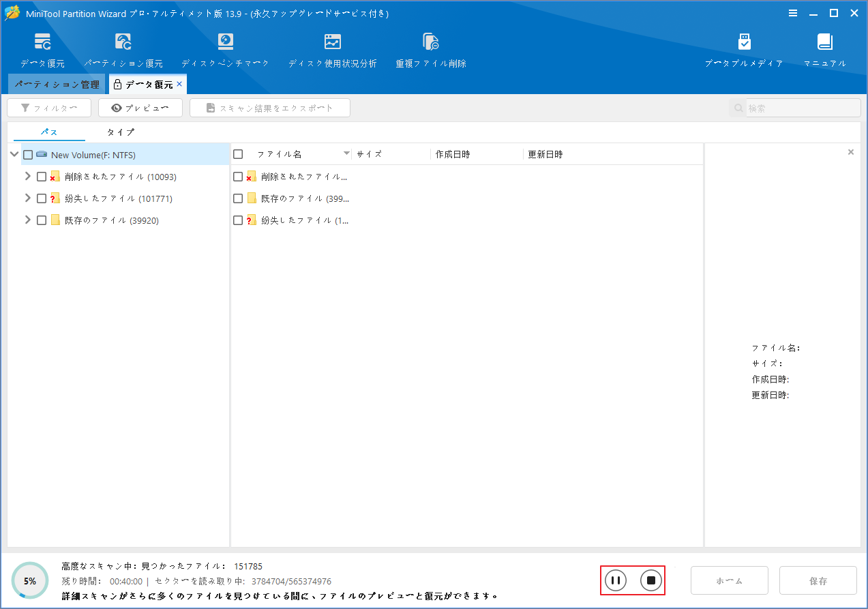The width and height of the screenshot is (868, 609).
Task: Click remaining time 00:40:00
Action: tap(125, 581)
